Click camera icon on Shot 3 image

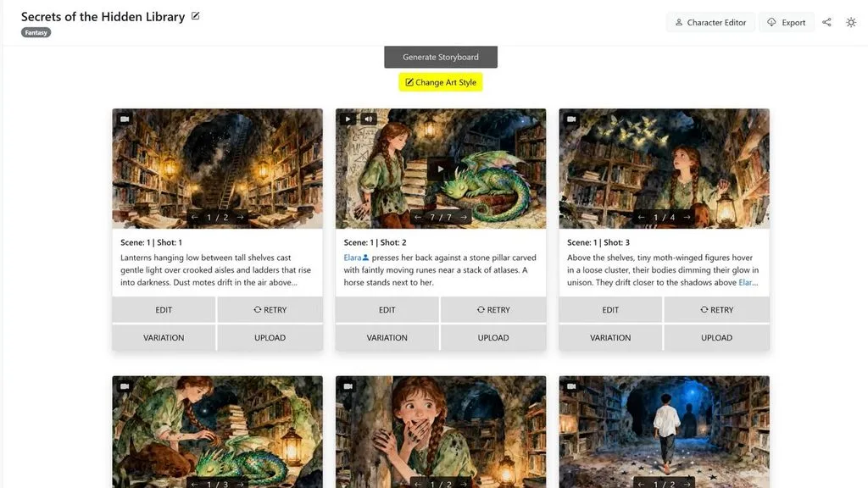click(x=571, y=119)
